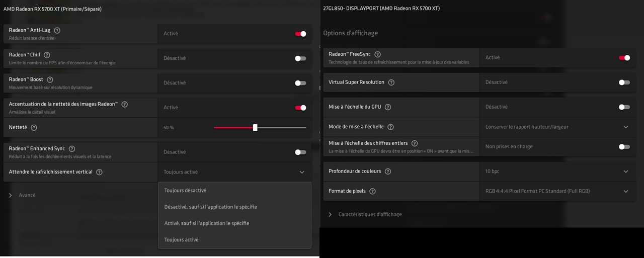The height and width of the screenshot is (258, 644).
Task: Click 'Améliore le détail visuel' description
Action: [x=32, y=112]
